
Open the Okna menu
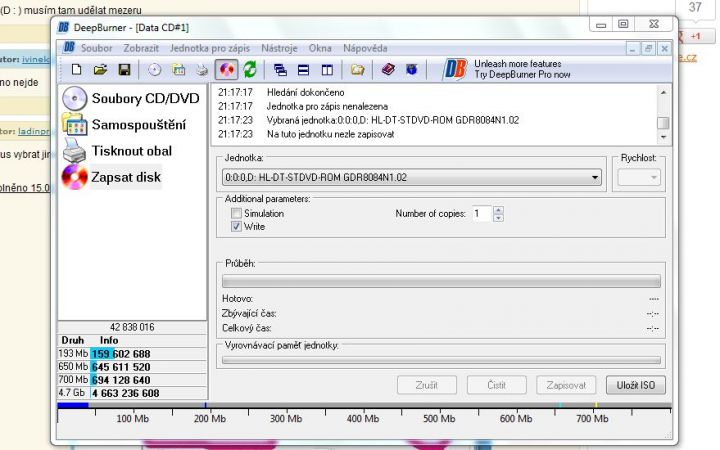click(x=320, y=48)
